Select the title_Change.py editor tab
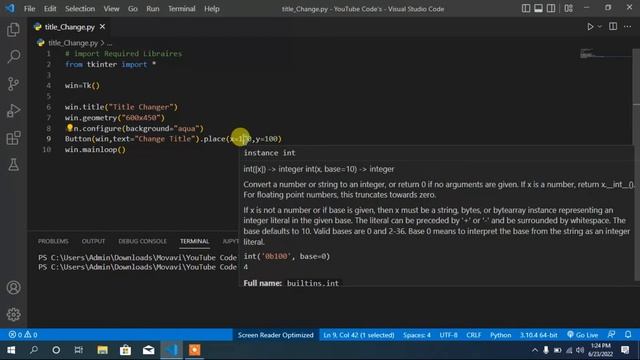Viewport: 640px width, 360px height. [69, 27]
